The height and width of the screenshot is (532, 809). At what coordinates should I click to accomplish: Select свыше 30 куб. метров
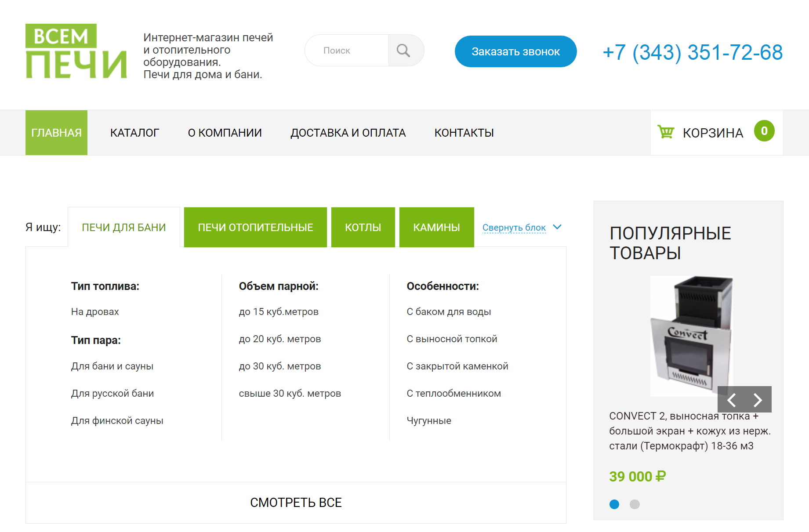(290, 393)
